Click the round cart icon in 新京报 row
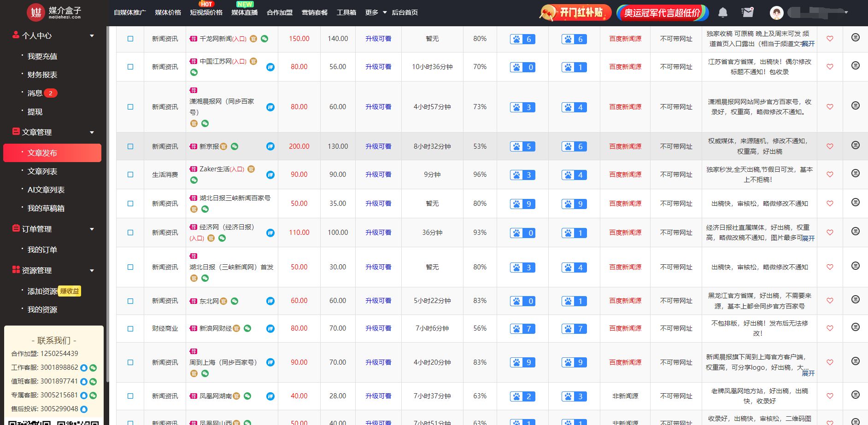 pos(856,145)
